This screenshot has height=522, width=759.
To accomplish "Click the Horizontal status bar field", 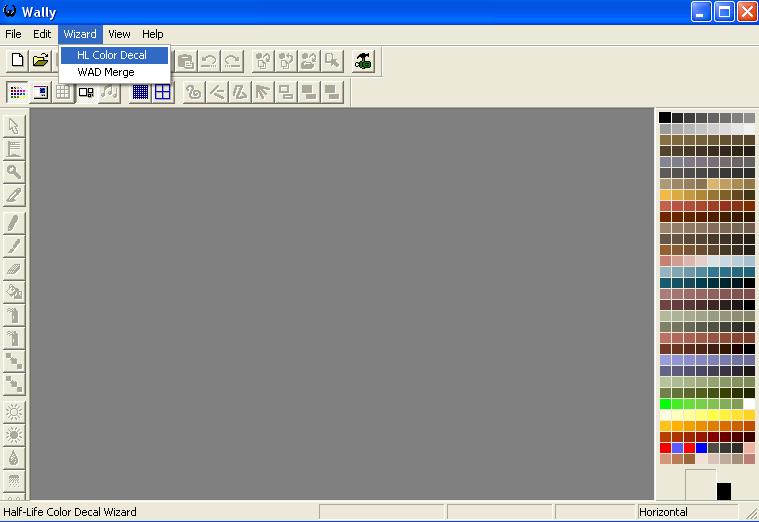I will [x=686, y=512].
